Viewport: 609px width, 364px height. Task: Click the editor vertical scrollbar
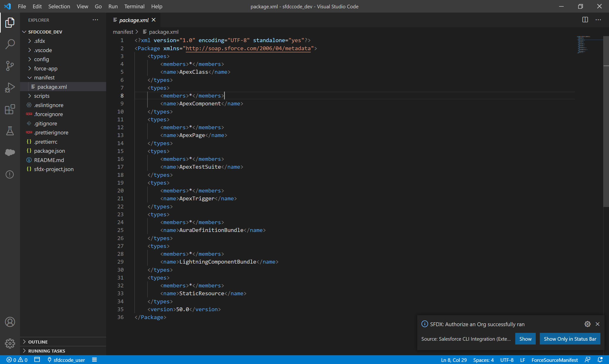(x=606, y=123)
